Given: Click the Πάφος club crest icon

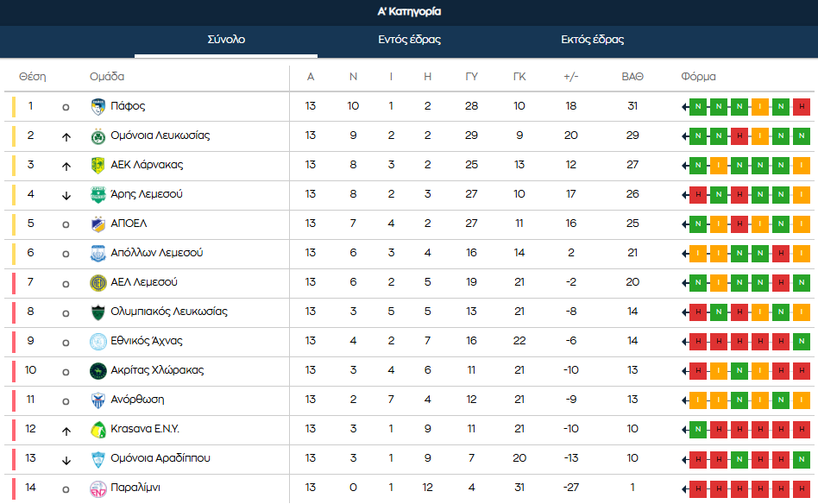Looking at the screenshot, I should tap(98, 107).
